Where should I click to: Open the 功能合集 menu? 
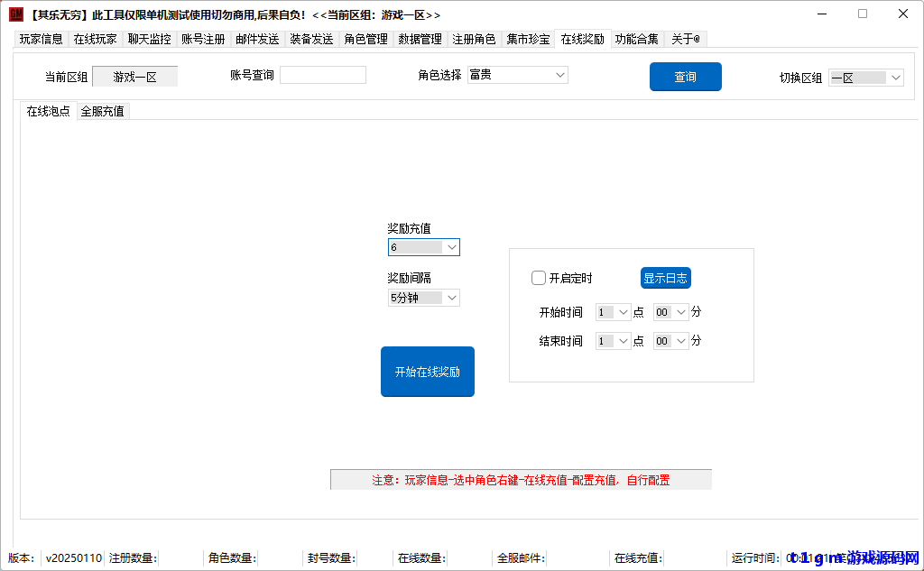pos(637,39)
